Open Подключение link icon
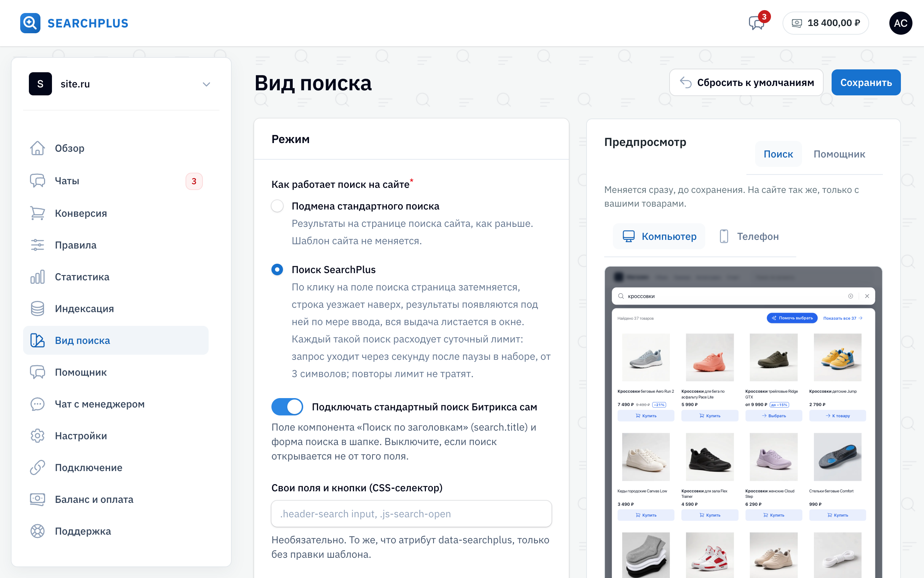Screen dimensions: 924x578 (x=38, y=467)
